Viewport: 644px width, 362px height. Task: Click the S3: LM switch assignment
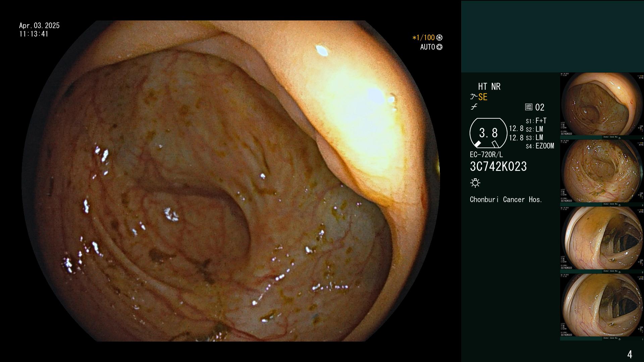535,137
